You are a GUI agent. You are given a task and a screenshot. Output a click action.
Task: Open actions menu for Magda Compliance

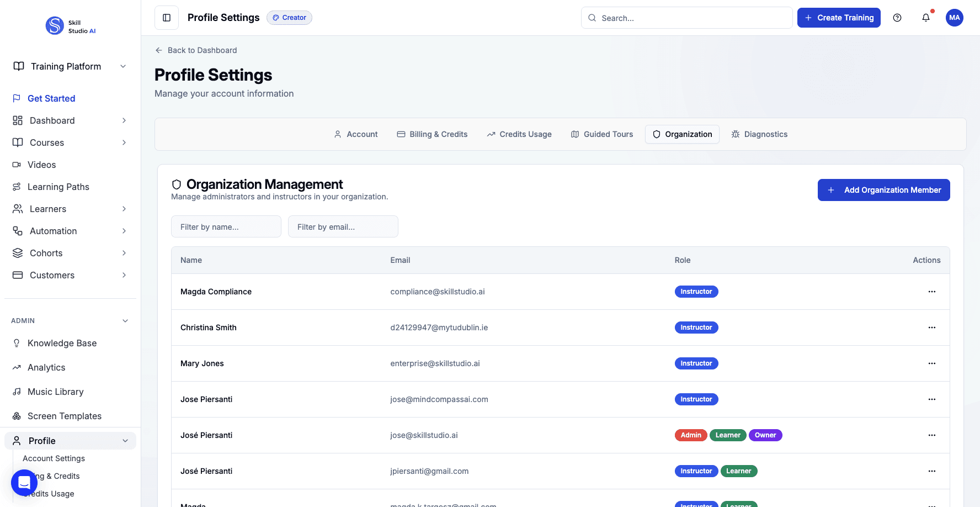point(932,292)
